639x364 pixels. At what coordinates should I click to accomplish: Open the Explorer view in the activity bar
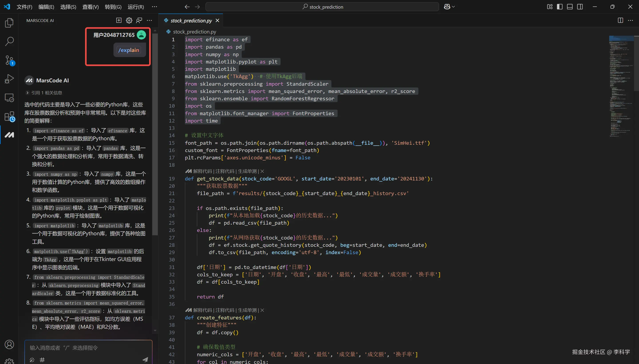click(x=9, y=23)
